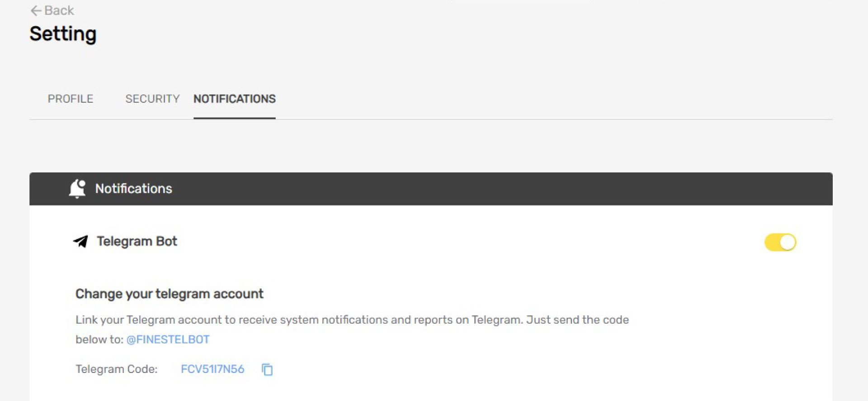This screenshot has width=868, height=401.
Task: Open the @FINESTELBOT link
Action: (168, 339)
